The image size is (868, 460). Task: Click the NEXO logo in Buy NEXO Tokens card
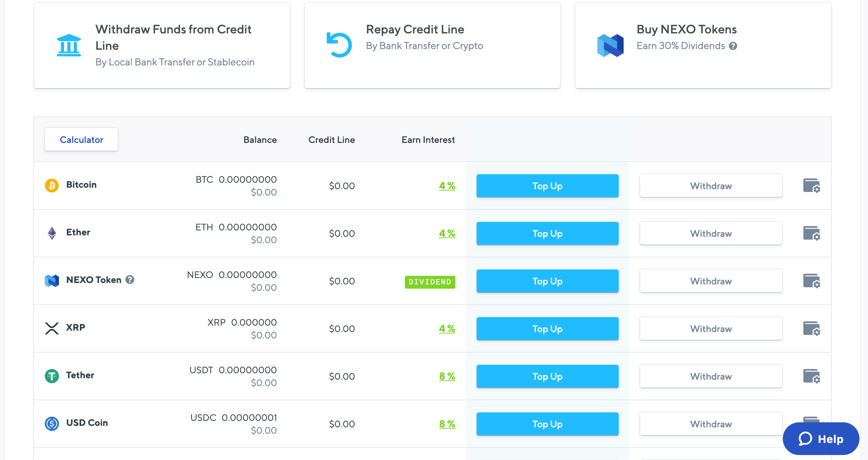610,46
